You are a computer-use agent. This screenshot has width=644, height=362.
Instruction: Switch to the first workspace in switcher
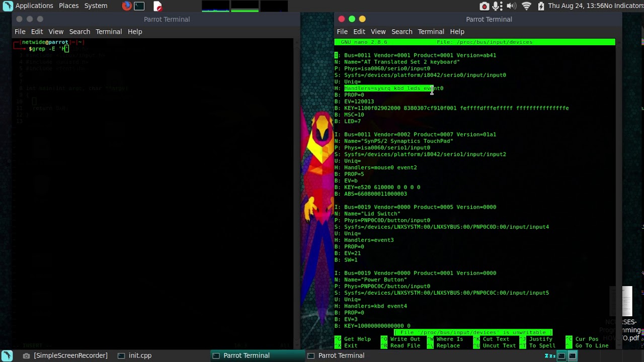click(x=561, y=356)
